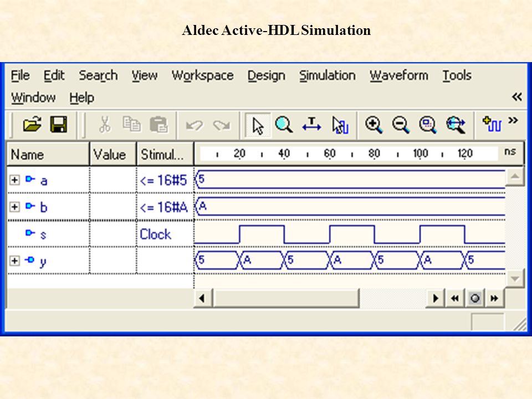The image size is (532, 399).
Task: Expand signal b bus tree node
Action: (14, 207)
